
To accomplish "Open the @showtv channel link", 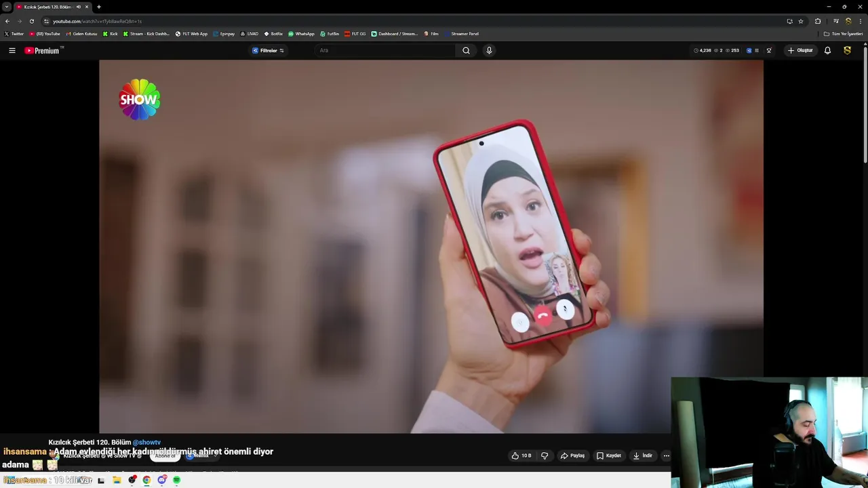I will click(146, 442).
